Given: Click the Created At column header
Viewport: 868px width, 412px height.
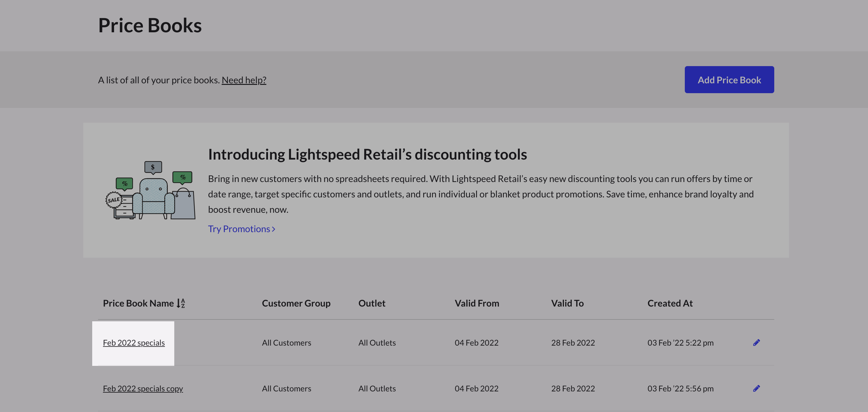Looking at the screenshot, I should [669, 303].
